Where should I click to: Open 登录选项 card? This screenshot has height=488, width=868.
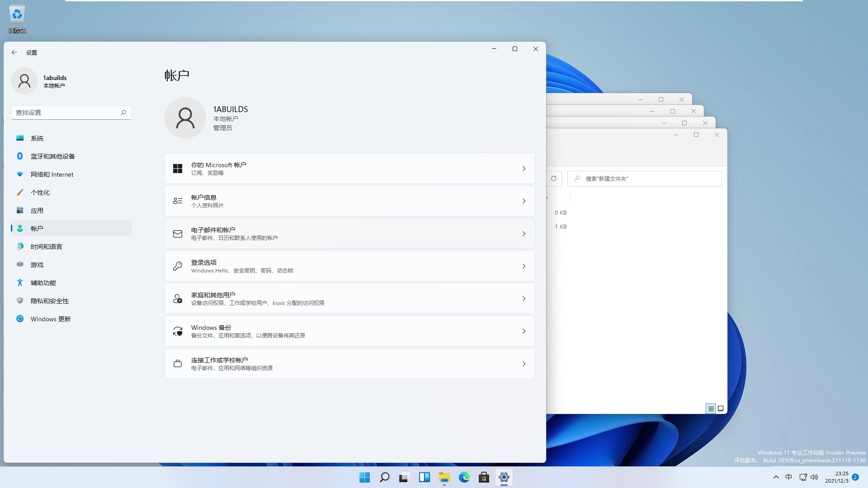click(x=350, y=266)
